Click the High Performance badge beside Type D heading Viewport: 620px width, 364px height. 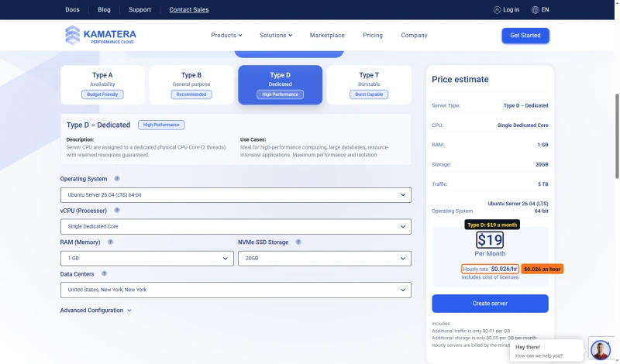point(161,125)
